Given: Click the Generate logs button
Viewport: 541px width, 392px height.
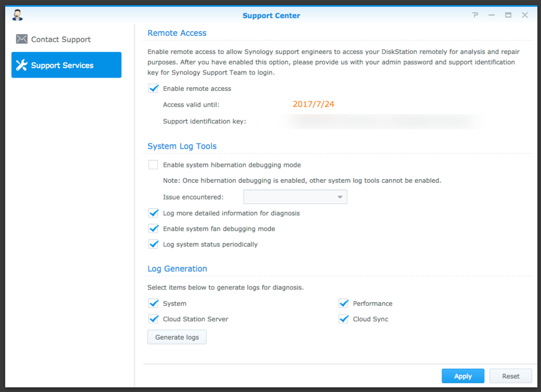Looking at the screenshot, I should 177,337.
